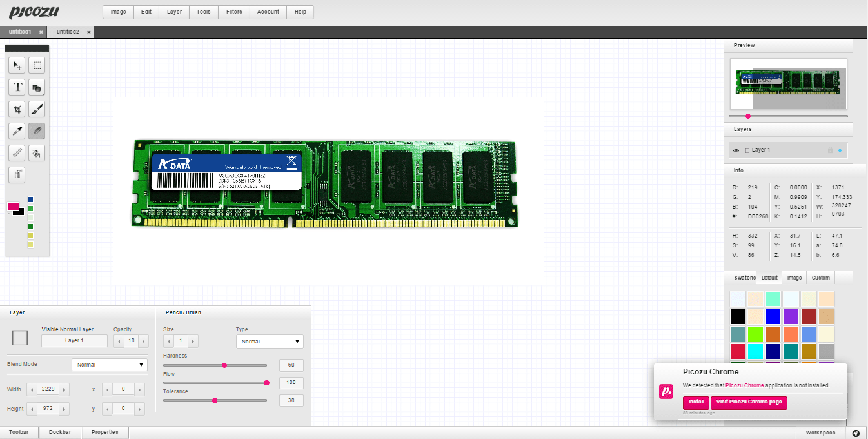
Task: Select the Eyedropper color picker tool
Action: (x=17, y=131)
